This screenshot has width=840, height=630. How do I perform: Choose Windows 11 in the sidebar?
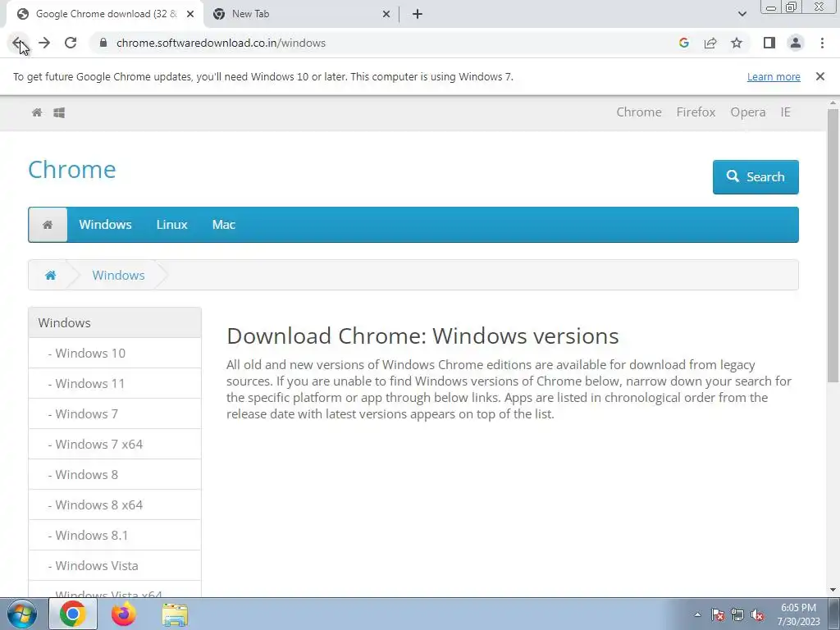click(x=115, y=384)
